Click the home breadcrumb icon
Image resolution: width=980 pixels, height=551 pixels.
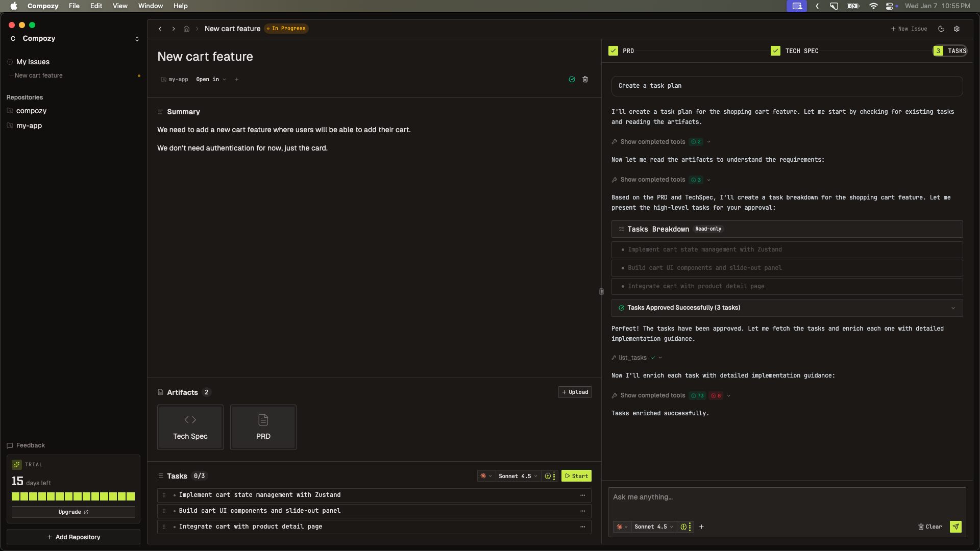click(186, 29)
